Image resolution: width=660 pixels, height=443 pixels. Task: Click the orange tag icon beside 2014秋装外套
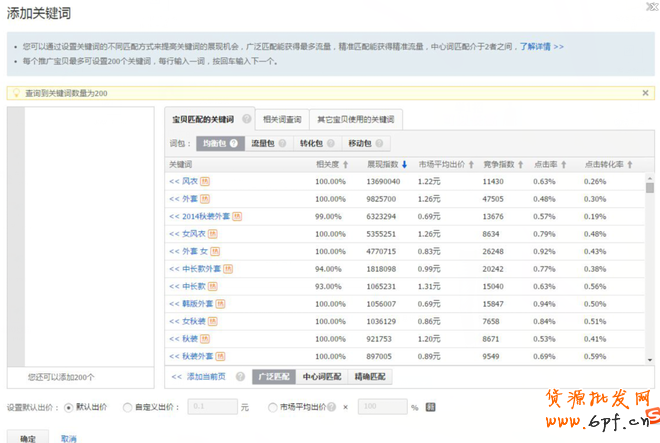(237, 216)
